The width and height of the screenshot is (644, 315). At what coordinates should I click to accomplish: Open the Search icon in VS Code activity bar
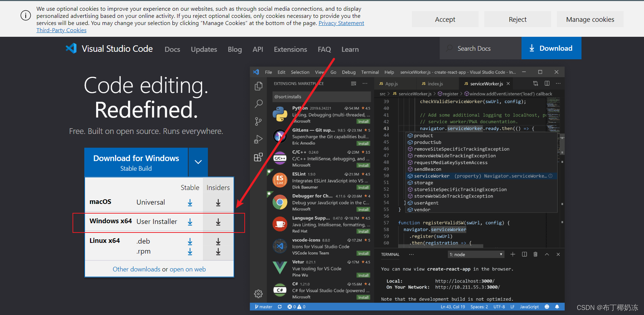pos(258,104)
